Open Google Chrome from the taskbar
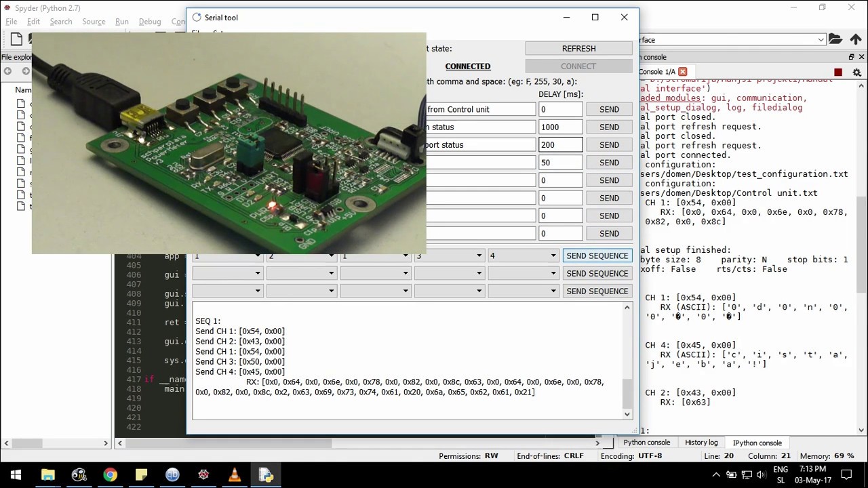The height and width of the screenshot is (488, 868). tap(110, 475)
